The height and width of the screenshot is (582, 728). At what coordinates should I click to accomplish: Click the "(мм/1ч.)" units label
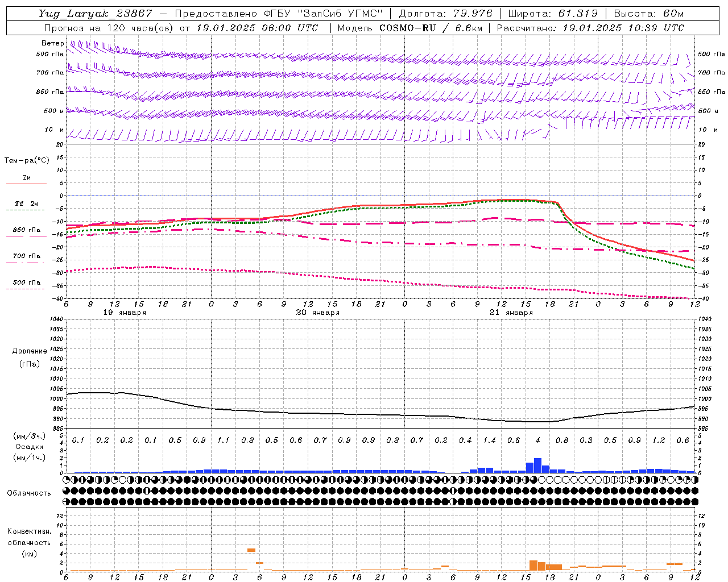pyautogui.click(x=29, y=458)
